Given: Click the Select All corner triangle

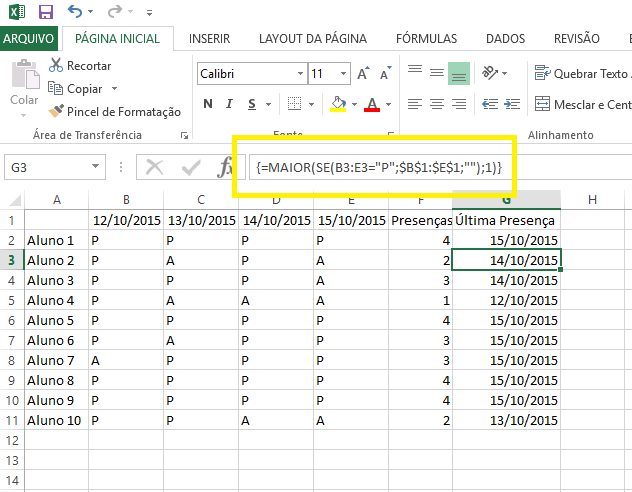Looking at the screenshot, I should [15, 200].
